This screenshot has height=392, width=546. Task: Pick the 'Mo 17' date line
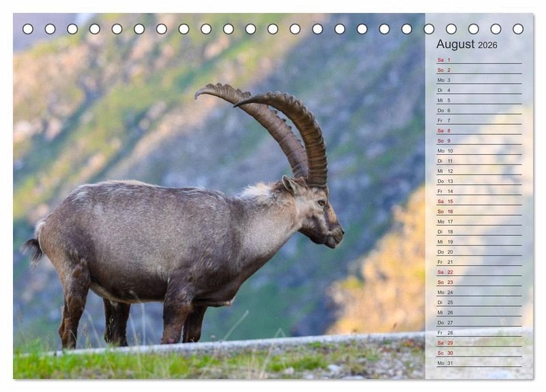pyautogui.click(x=478, y=222)
